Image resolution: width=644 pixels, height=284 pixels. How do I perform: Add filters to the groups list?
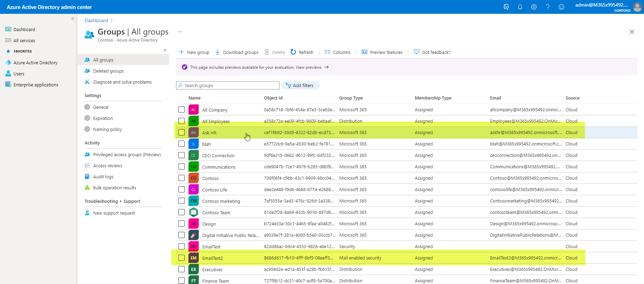coord(301,85)
